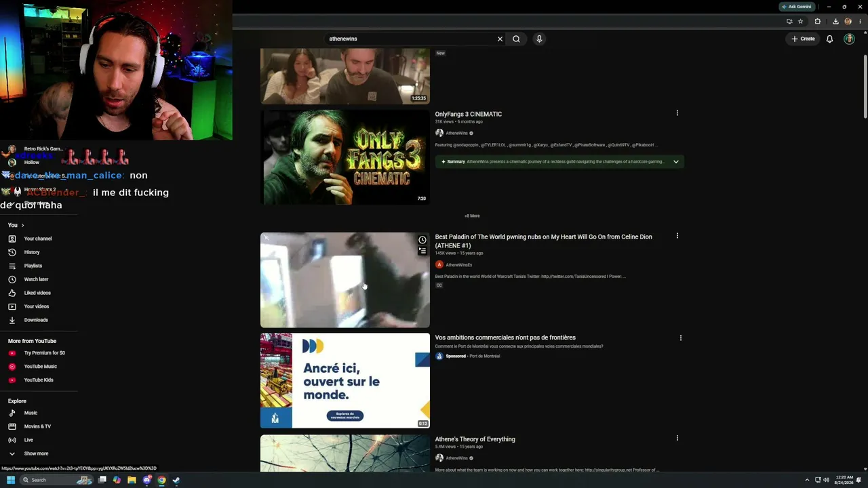Open Athene's Theory of Everything title

tap(475, 439)
